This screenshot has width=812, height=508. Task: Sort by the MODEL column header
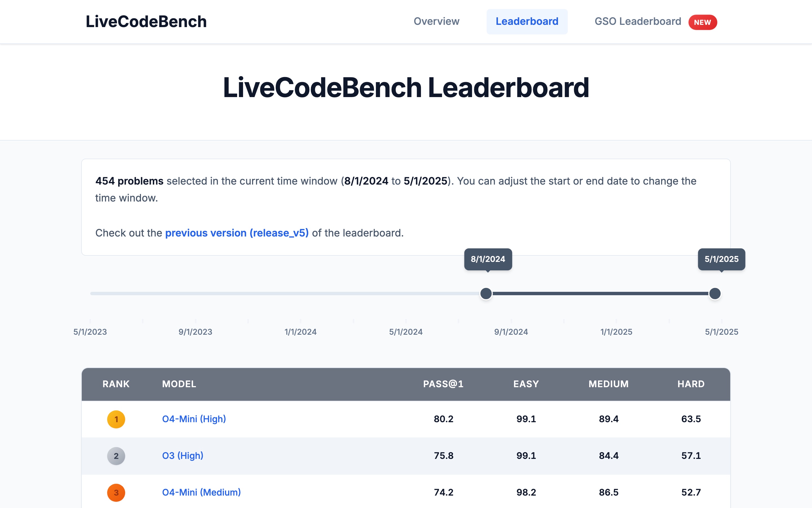point(179,384)
